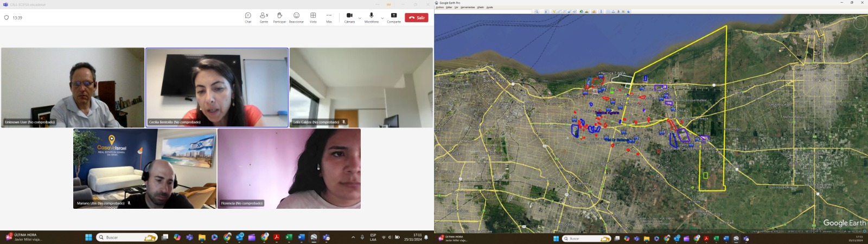Show hidden system tray icons chevron
The height and width of the screenshot is (244, 868).
pyautogui.click(x=353, y=237)
